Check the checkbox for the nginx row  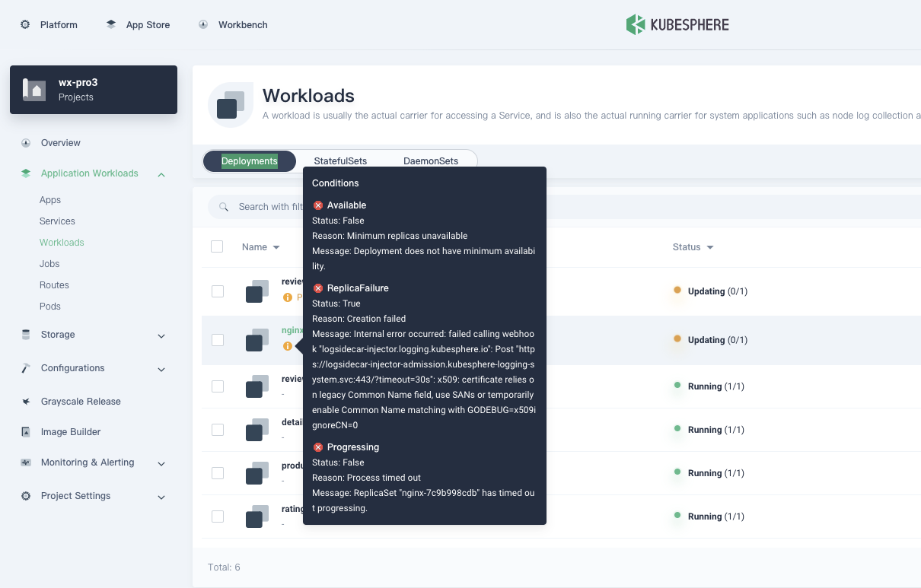(217, 340)
